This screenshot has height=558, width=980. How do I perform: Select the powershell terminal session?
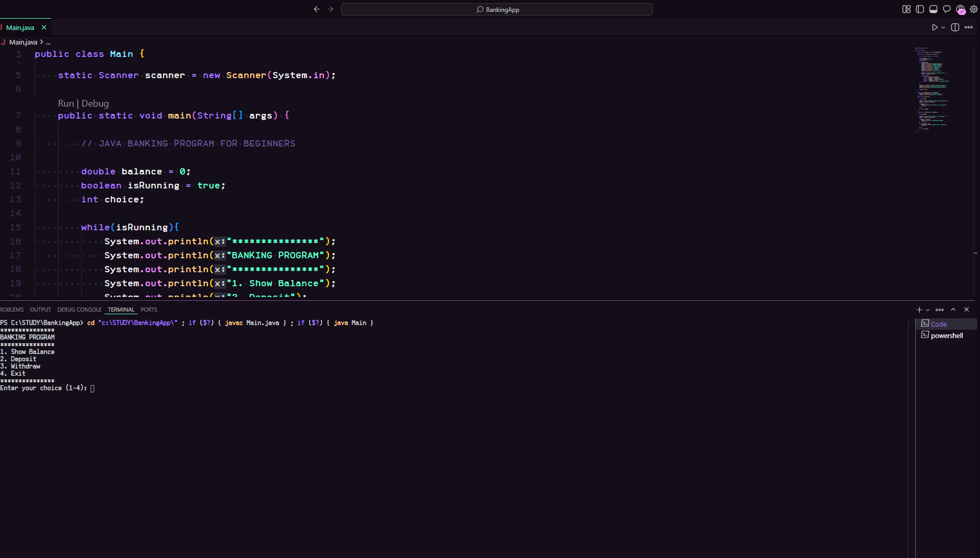pos(946,335)
